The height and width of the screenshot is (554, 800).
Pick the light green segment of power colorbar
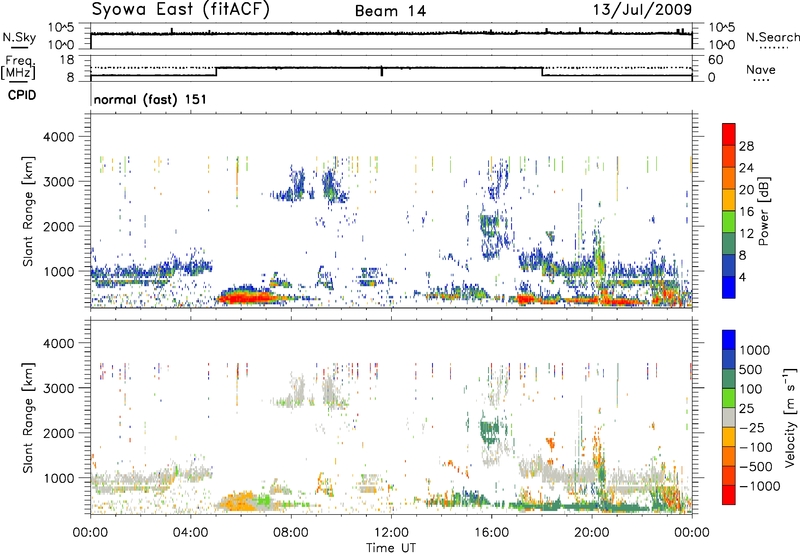click(x=729, y=221)
